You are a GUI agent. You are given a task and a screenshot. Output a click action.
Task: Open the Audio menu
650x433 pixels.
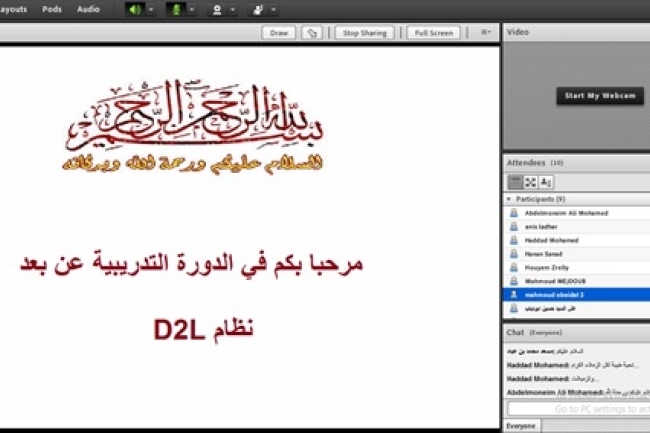pos(88,9)
